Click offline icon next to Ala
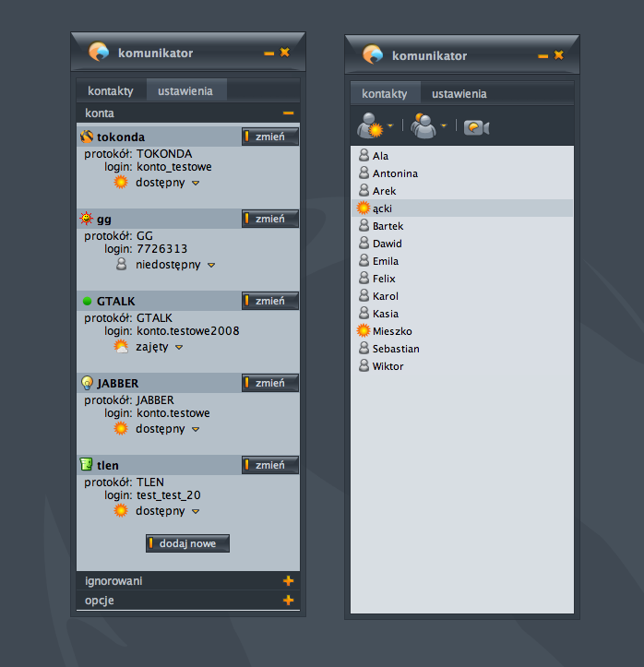The height and width of the screenshot is (667, 644). point(364,155)
